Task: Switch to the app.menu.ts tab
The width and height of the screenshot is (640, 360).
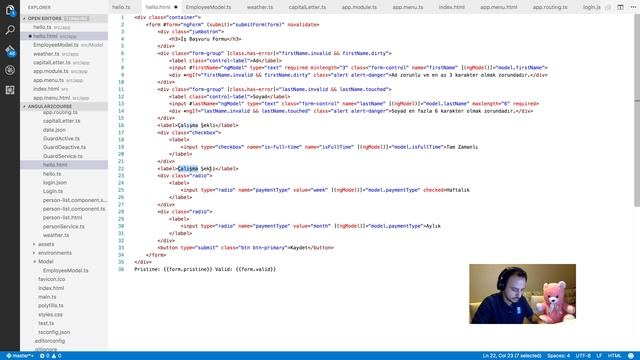Action: pos(408,7)
